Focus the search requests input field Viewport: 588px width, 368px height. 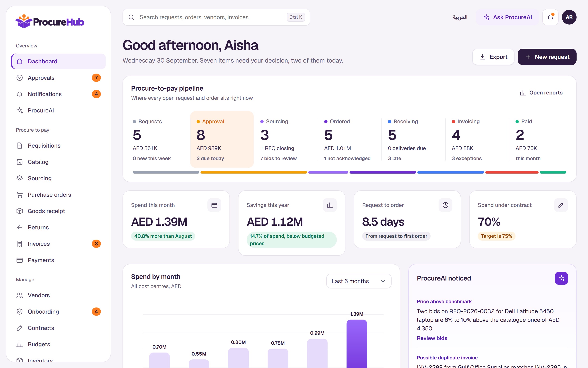click(216, 17)
